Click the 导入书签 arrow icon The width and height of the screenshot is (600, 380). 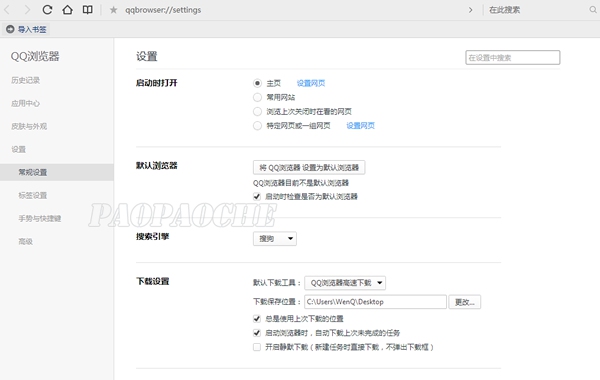tap(10, 29)
